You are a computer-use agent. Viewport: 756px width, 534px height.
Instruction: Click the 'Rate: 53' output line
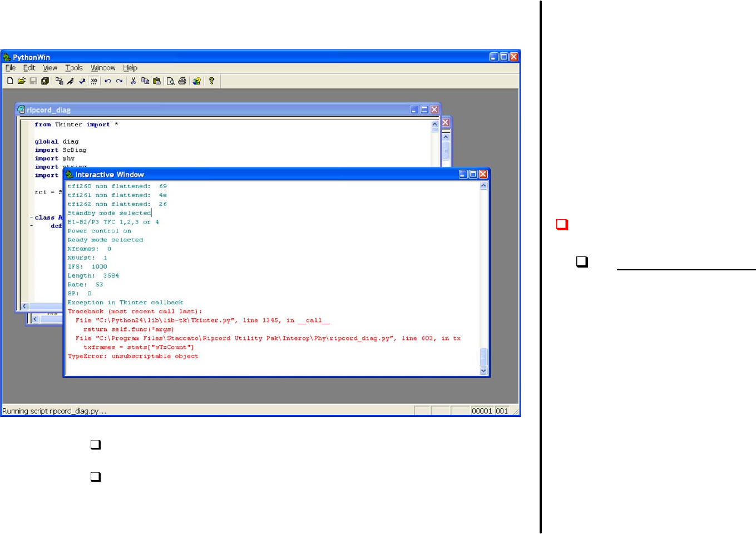[x=85, y=284]
